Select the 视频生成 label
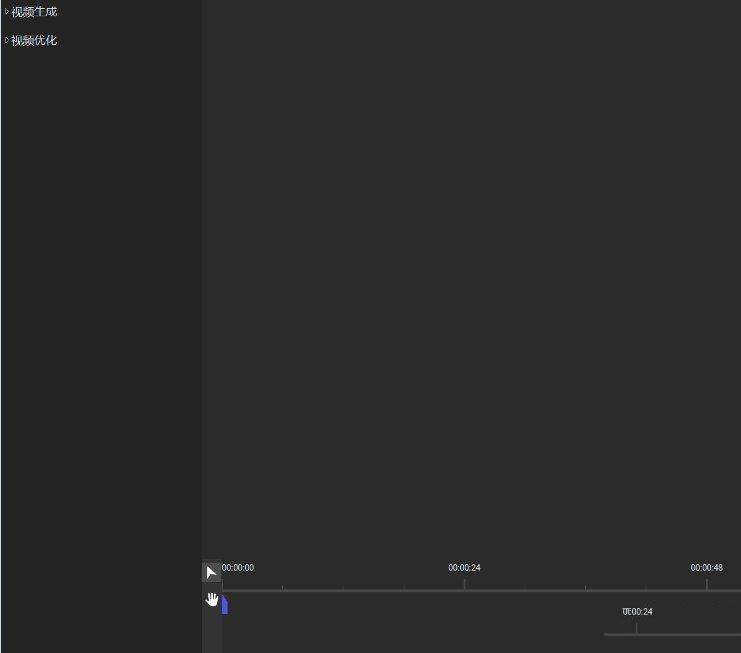741x653 pixels. click(34, 12)
